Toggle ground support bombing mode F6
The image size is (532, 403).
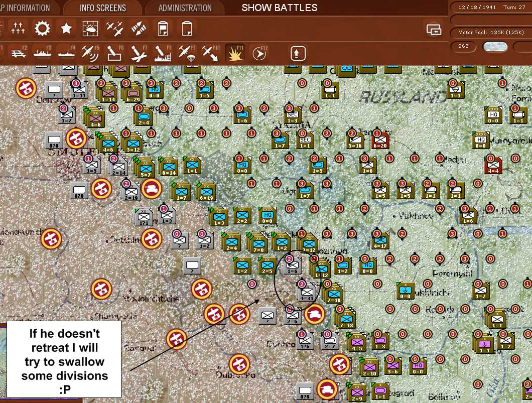(114, 53)
